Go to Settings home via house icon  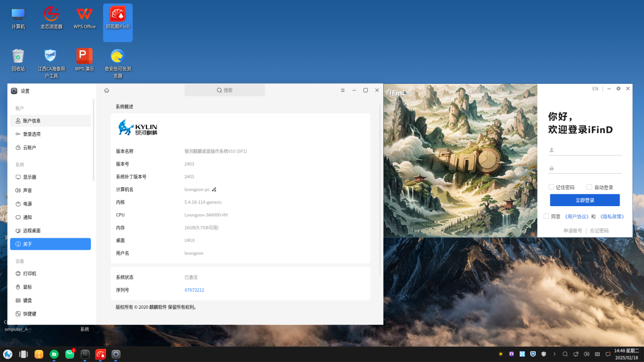pos(107,90)
